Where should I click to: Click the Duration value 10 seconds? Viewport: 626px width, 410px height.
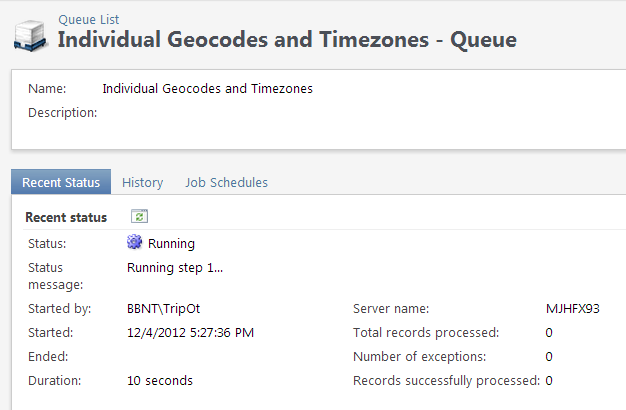point(160,380)
